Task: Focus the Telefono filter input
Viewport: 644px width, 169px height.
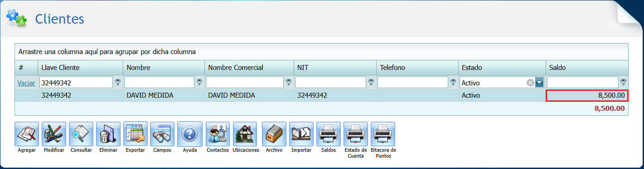Action: click(x=413, y=83)
